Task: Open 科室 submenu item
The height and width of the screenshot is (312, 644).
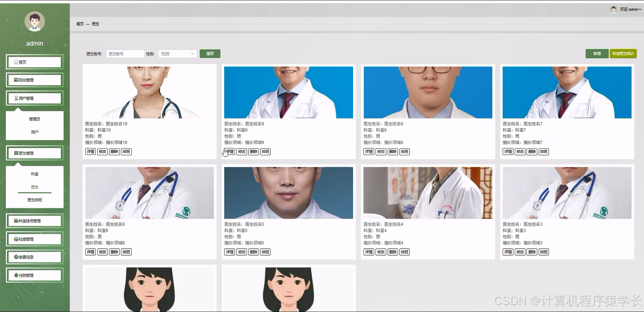Action: point(35,174)
